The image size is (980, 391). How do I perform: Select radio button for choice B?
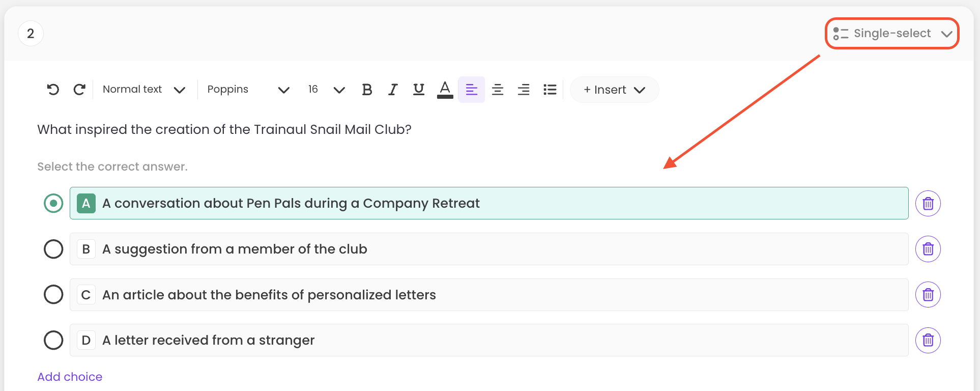click(x=53, y=249)
